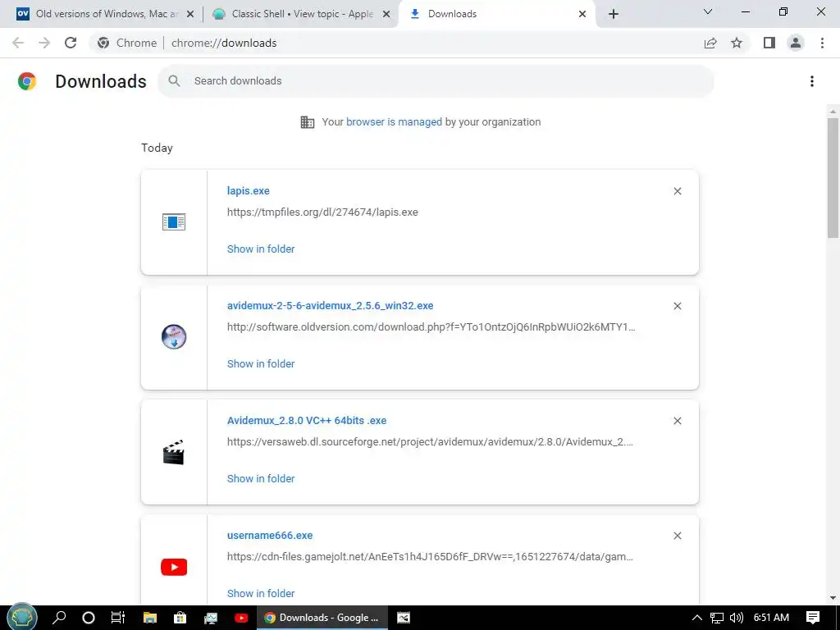This screenshot has height=630, width=840.
Task: Click the software.oldversion.com download URL
Action: click(431, 326)
